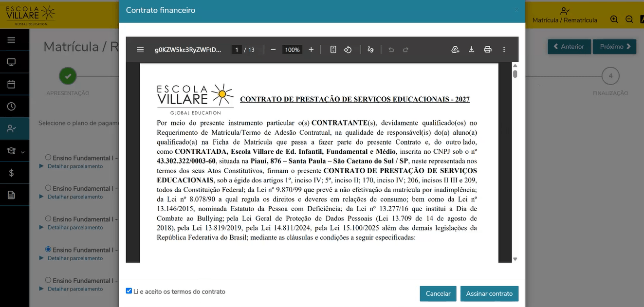Click the Escola Villare logo in header
Screen dimensions: 644x307
pos(30,15)
